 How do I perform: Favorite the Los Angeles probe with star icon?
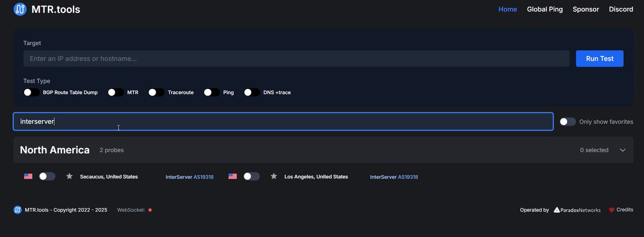274,176
